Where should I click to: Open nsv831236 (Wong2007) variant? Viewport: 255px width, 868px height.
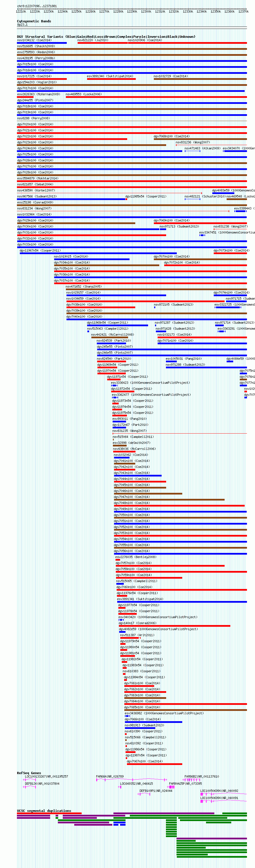[x=193, y=142]
